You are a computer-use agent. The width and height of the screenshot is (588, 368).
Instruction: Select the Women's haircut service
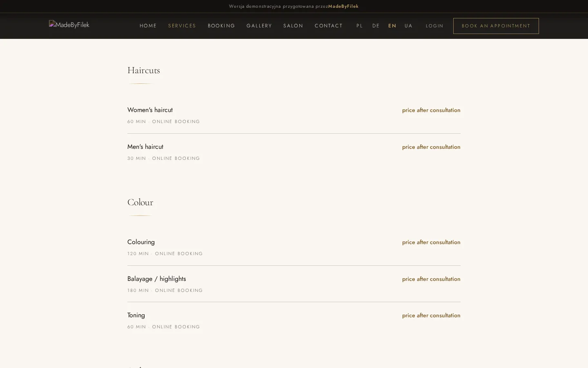tap(294, 115)
